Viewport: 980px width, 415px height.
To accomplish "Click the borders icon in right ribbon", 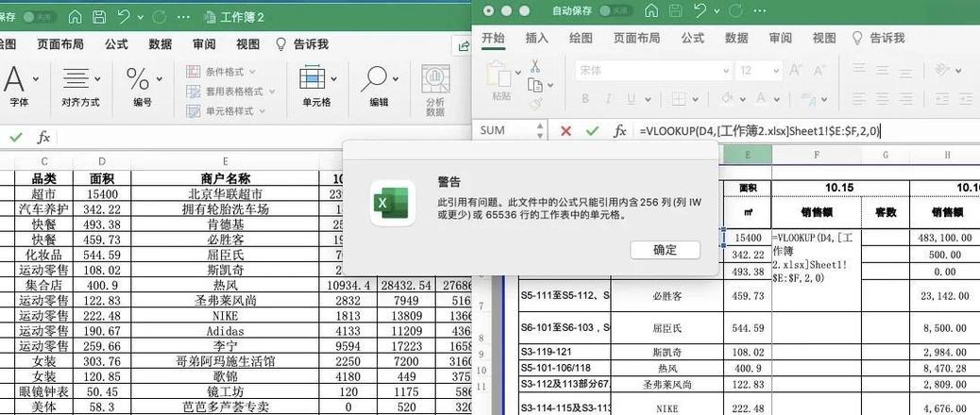I will (680, 99).
